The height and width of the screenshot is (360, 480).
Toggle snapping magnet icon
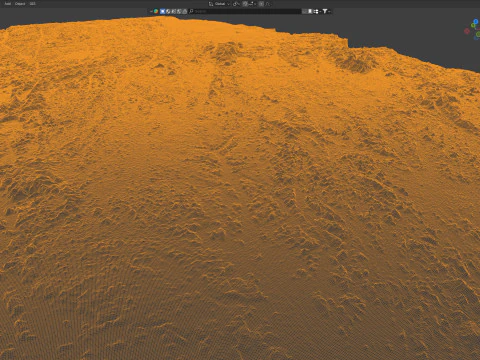click(245, 4)
